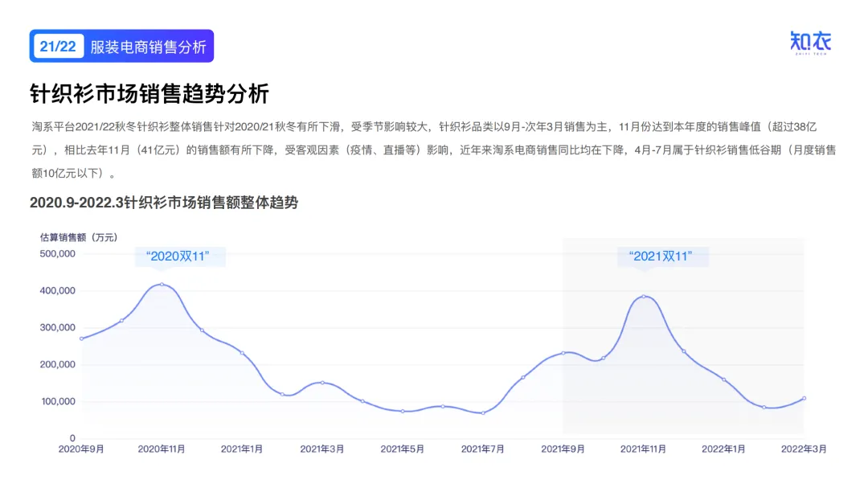868x488 pixels.
Task: Click the 服装电商销售分析 header label
Action: [x=149, y=47]
